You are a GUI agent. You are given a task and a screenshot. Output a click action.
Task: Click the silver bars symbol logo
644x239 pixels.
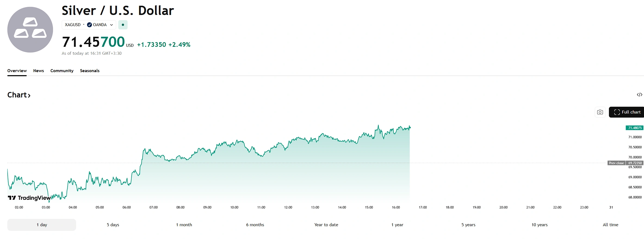point(30,30)
